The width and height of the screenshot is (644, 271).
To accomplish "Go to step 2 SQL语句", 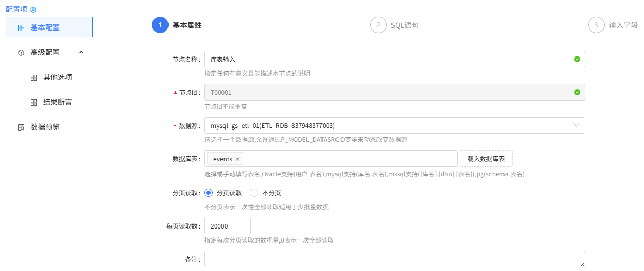I will (x=379, y=25).
